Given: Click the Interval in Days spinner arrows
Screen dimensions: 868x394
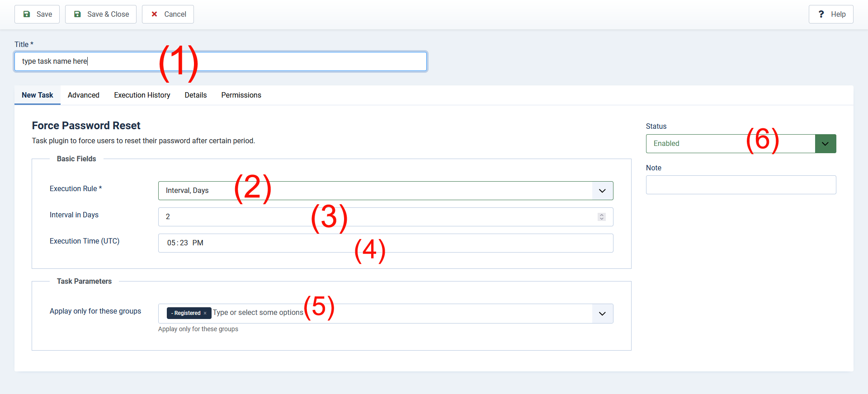Looking at the screenshot, I should pos(601,217).
